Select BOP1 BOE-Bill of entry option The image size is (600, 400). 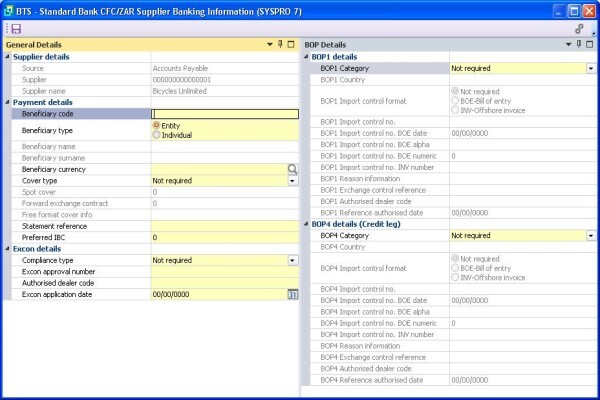[455, 101]
